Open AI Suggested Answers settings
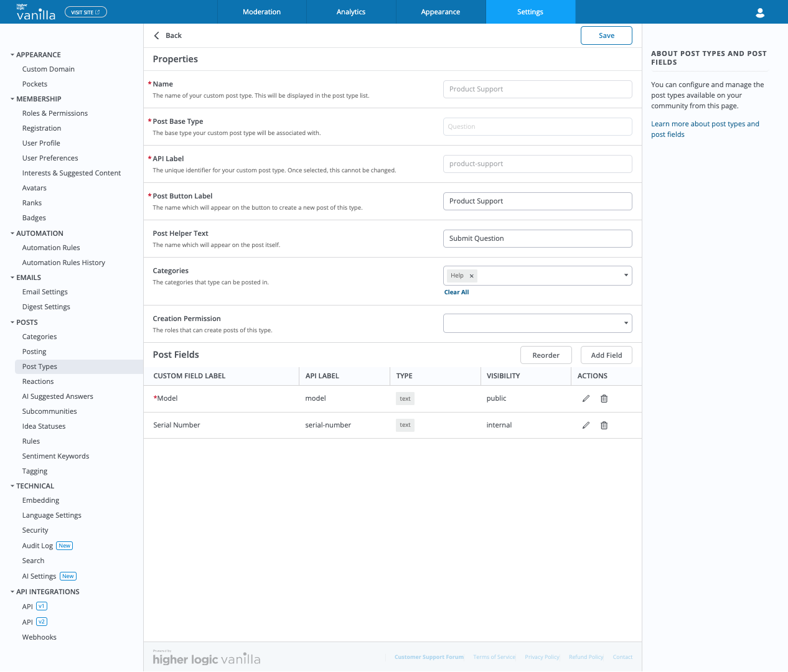The width and height of the screenshot is (788, 672). pyautogui.click(x=58, y=396)
